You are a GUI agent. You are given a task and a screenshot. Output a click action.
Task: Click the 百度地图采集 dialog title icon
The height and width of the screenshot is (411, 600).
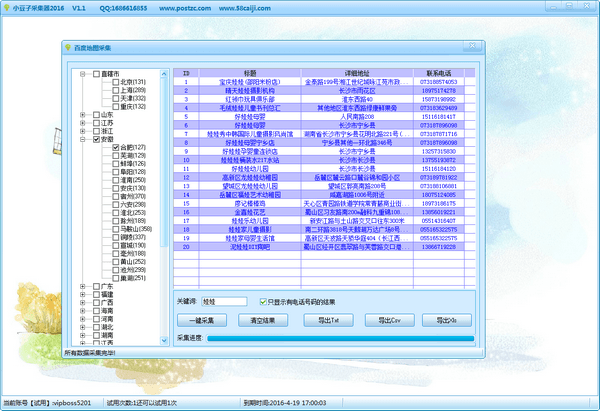pos(66,47)
